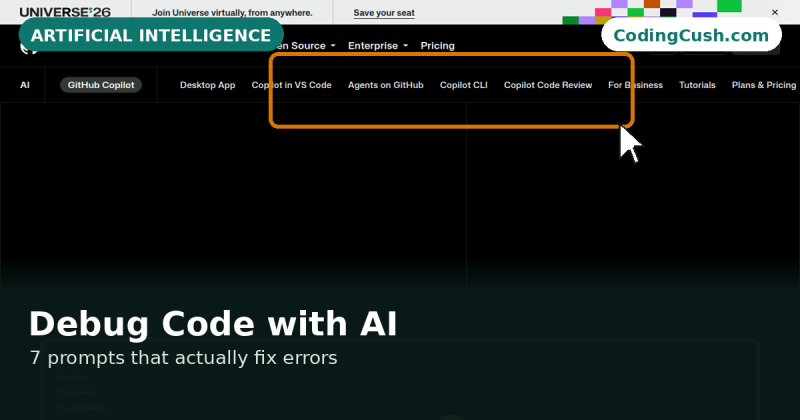This screenshot has height=420, width=800.
Task: Click the GitHub Copilot pill button
Action: click(101, 85)
